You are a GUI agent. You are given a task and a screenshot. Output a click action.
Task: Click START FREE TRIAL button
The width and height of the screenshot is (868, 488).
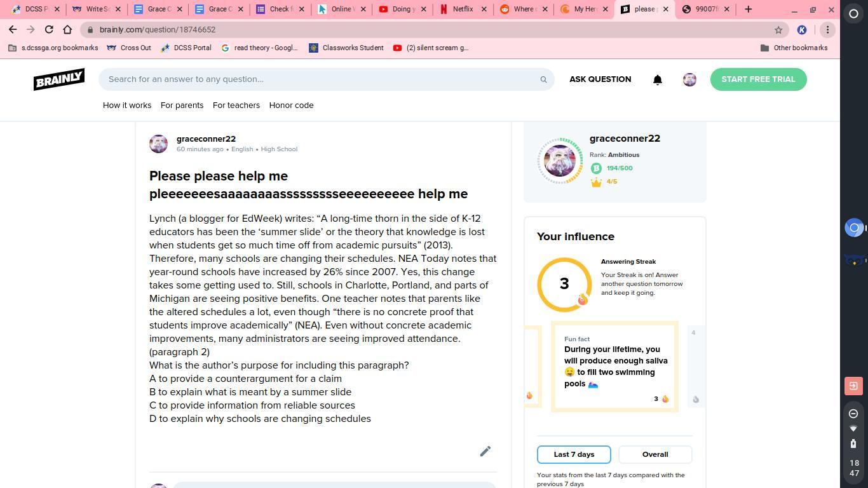coord(758,79)
